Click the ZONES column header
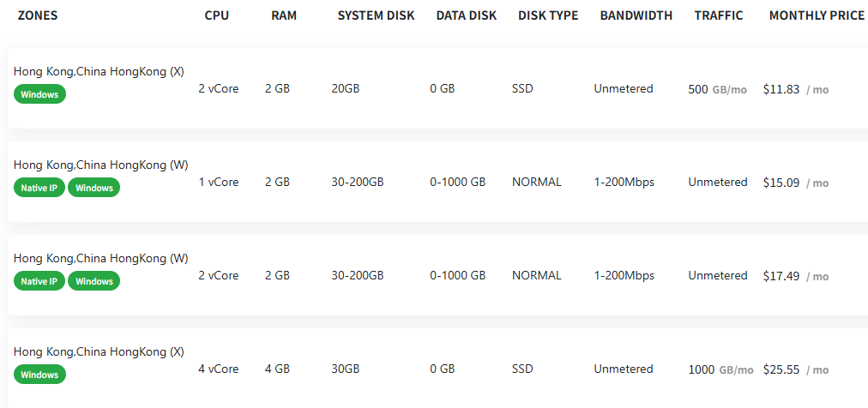 [x=38, y=15]
